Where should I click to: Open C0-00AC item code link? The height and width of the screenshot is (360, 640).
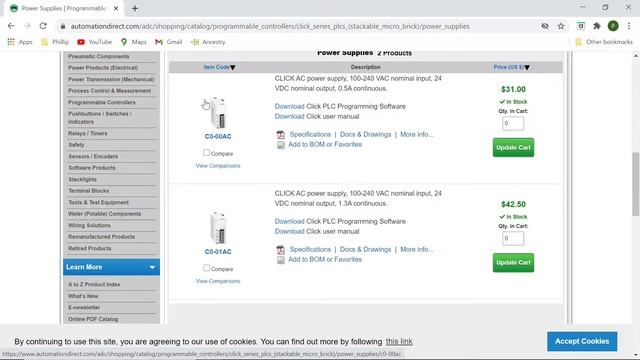click(218, 137)
